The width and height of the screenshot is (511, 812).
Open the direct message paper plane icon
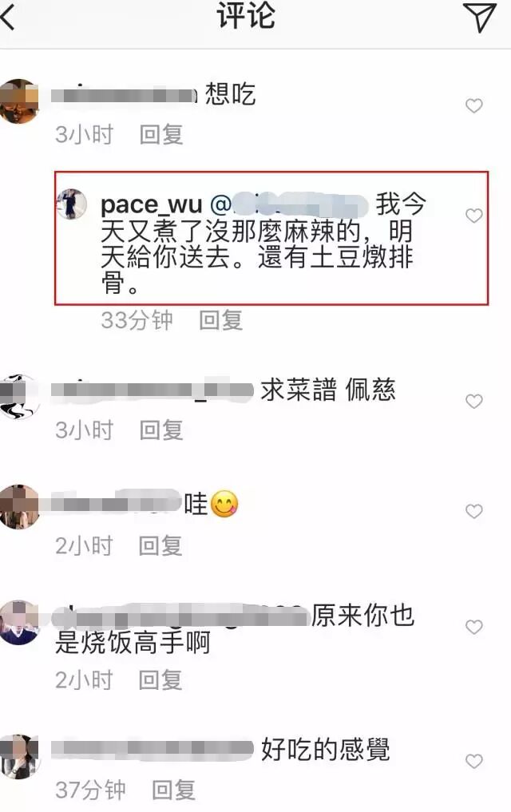(x=480, y=17)
